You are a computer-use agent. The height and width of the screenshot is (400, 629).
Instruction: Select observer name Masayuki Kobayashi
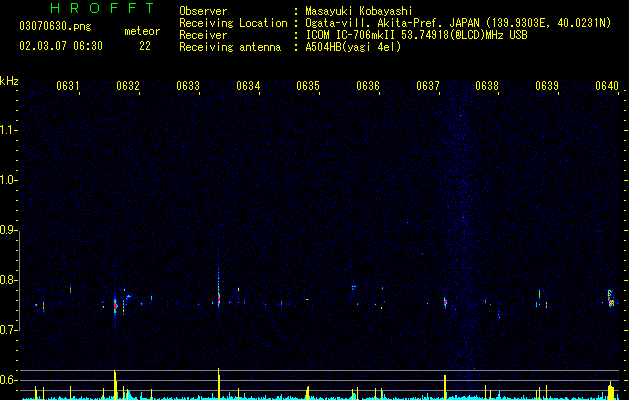(359, 11)
